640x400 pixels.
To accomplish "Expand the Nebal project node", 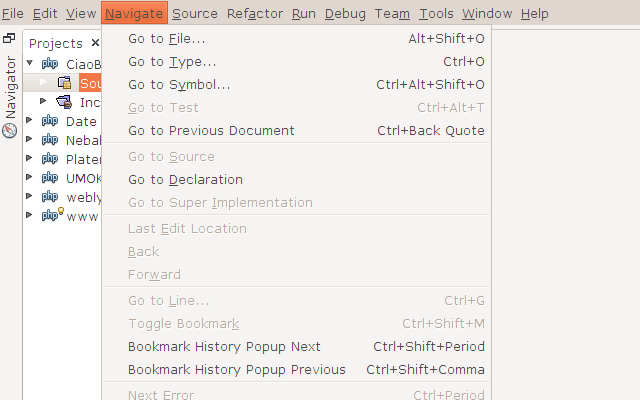I will 30,139.
